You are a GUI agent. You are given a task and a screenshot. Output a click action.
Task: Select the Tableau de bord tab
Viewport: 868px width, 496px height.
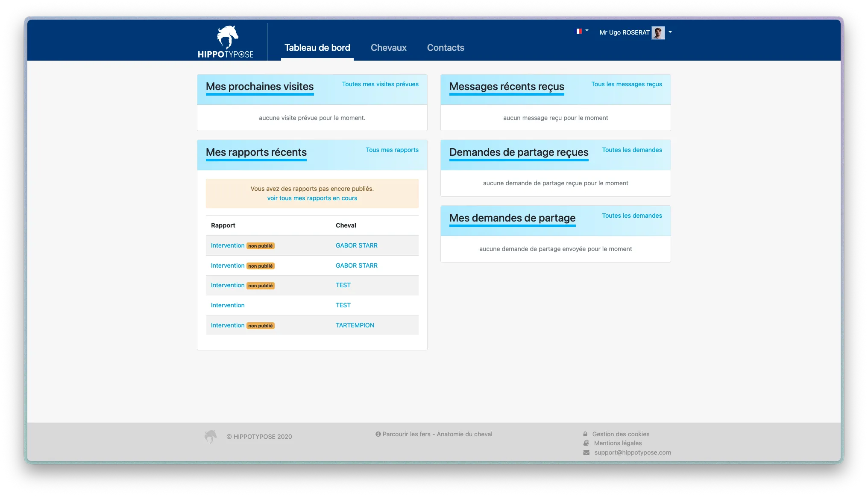(317, 48)
